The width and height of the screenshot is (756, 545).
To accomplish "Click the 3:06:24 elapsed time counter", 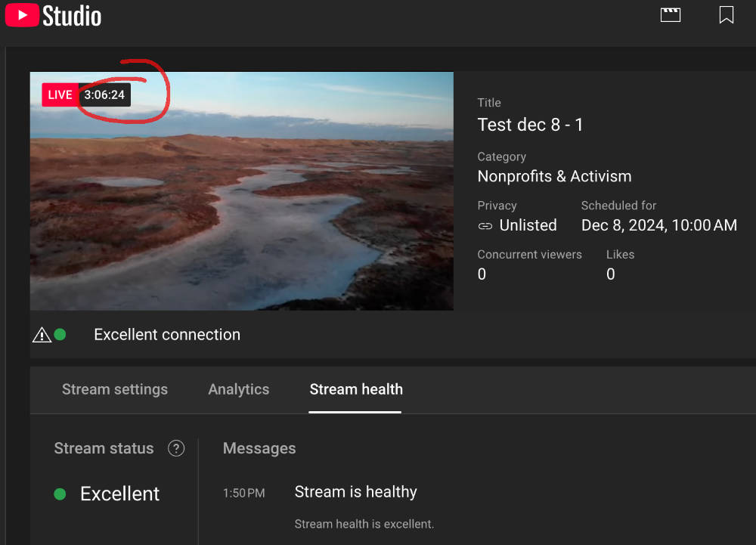I will point(104,95).
